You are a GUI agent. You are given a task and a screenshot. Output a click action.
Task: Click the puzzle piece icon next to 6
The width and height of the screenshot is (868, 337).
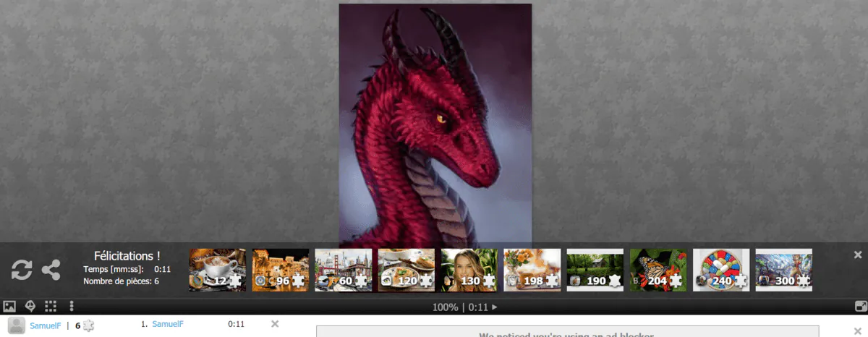tap(88, 325)
